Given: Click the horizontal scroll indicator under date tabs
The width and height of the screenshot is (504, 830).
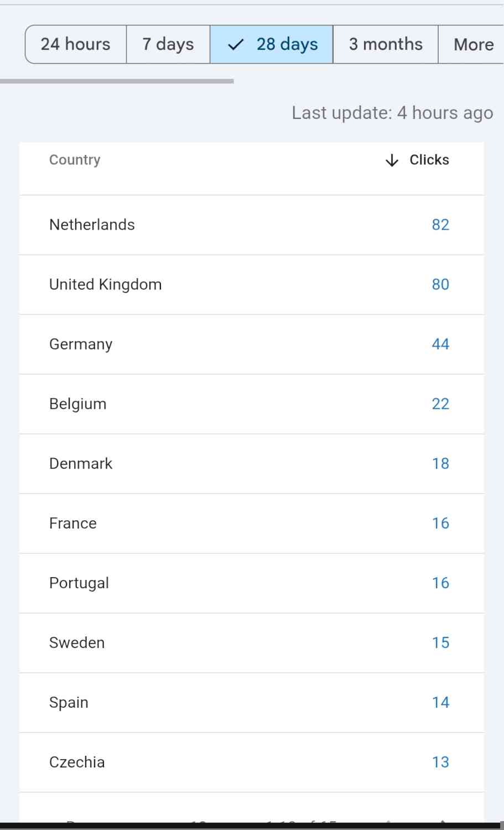Looking at the screenshot, I should 117,81.
